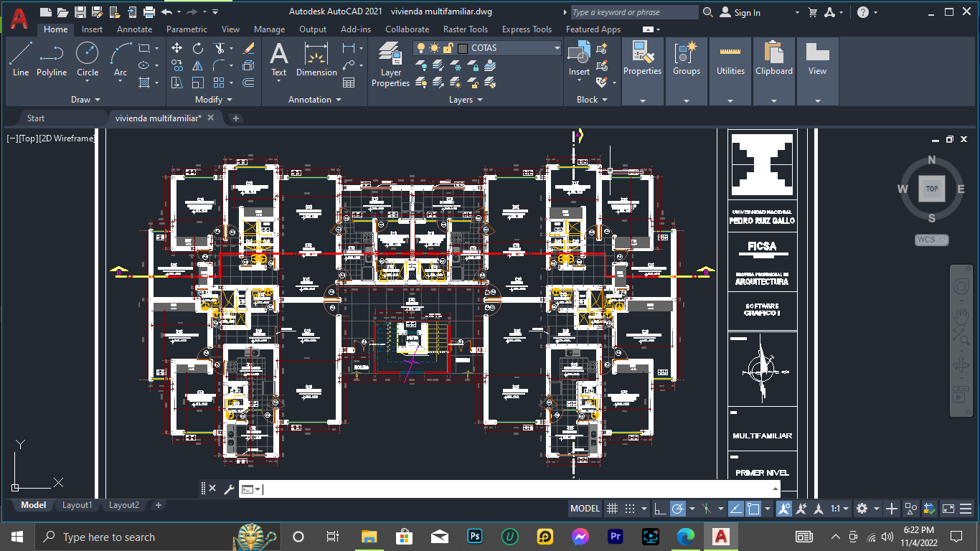
Task: Click the command line input field
Action: pyautogui.click(x=517, y=489)
